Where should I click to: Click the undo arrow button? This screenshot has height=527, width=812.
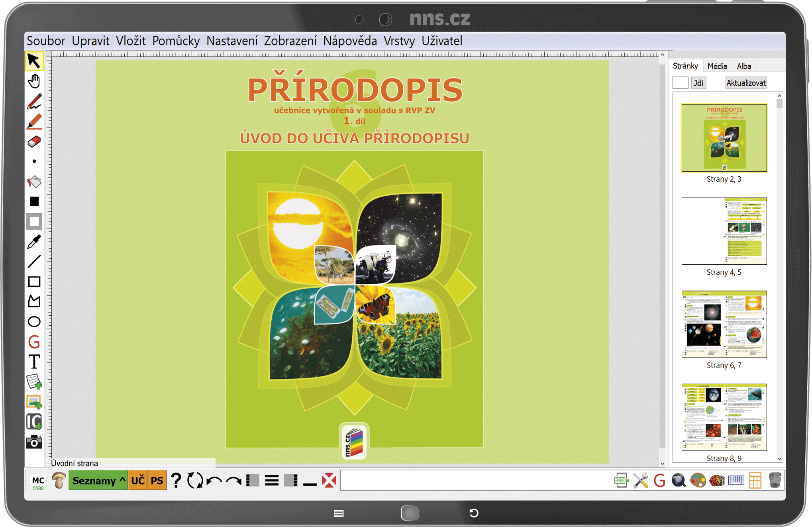(214, 481)
